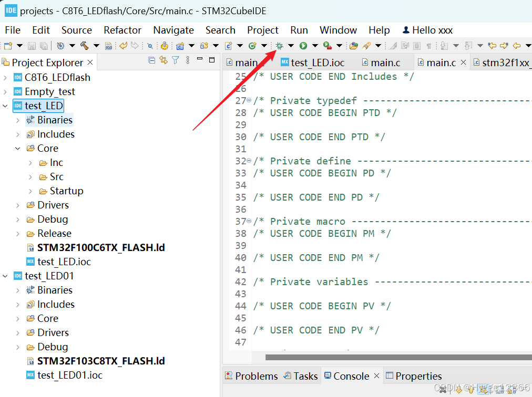
Task: Click the Open Element folder icon
Action: (354, 46)
